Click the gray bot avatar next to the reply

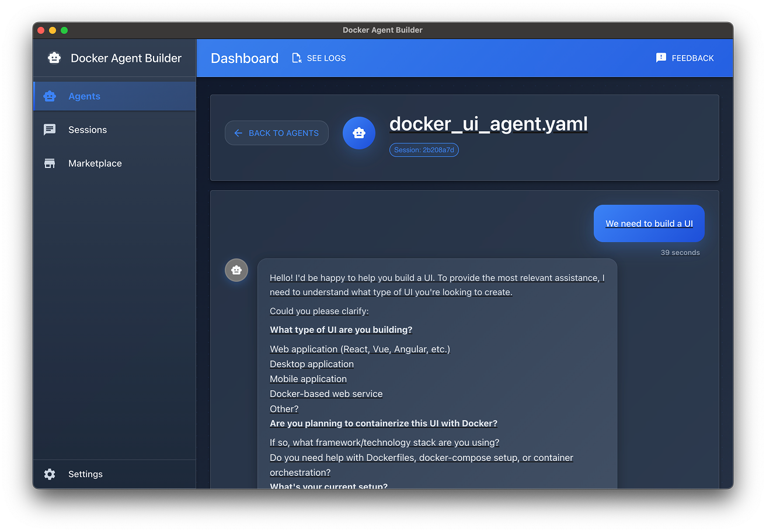click(x=236, y=269)
